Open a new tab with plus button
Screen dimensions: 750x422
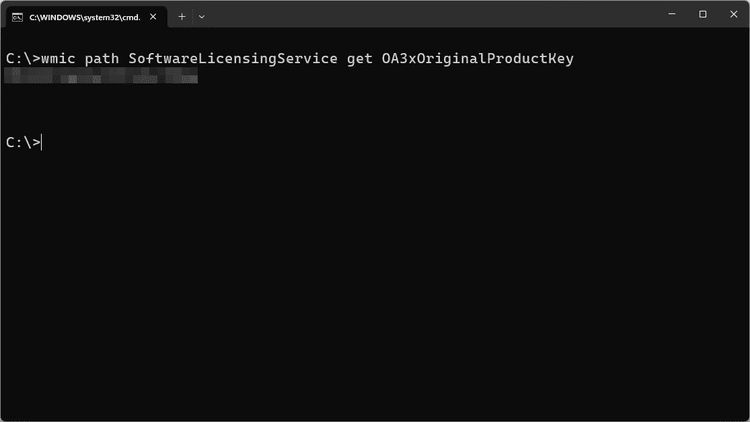(182, 16)
